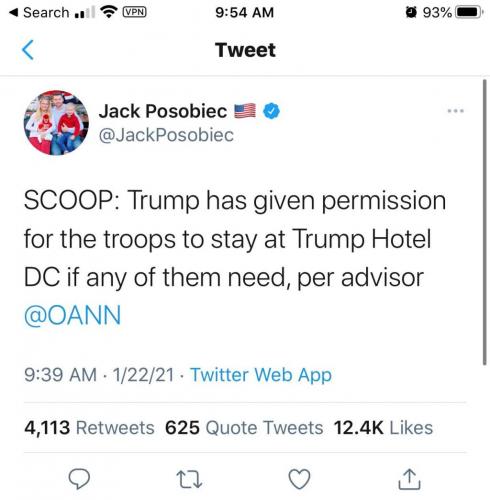Open the @OANN mention link

[72, 315]
